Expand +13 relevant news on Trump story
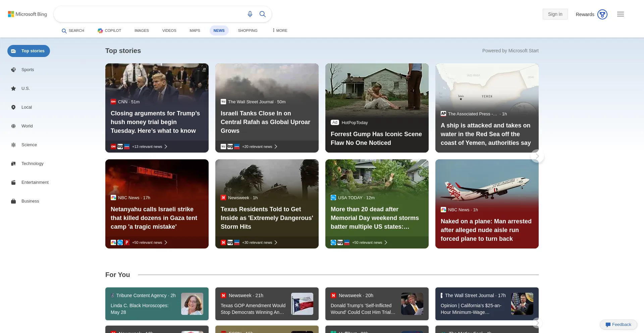 coord(150,147)
